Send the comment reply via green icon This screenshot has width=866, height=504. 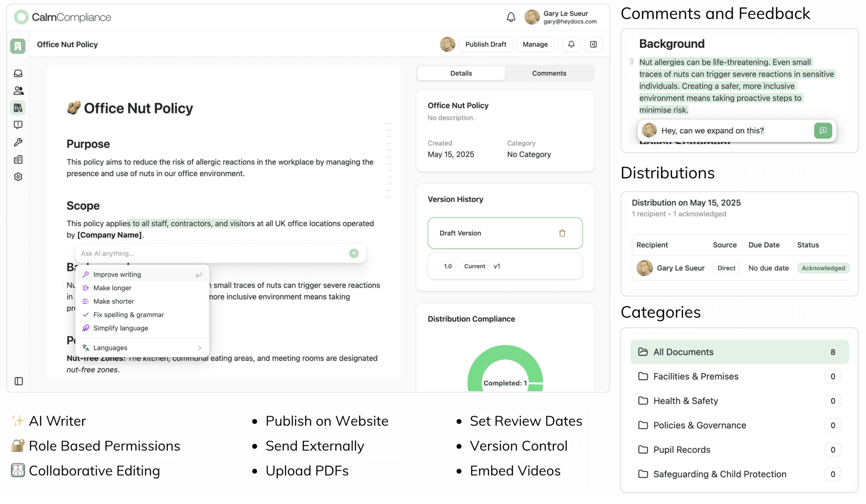[x=823, y=131]
